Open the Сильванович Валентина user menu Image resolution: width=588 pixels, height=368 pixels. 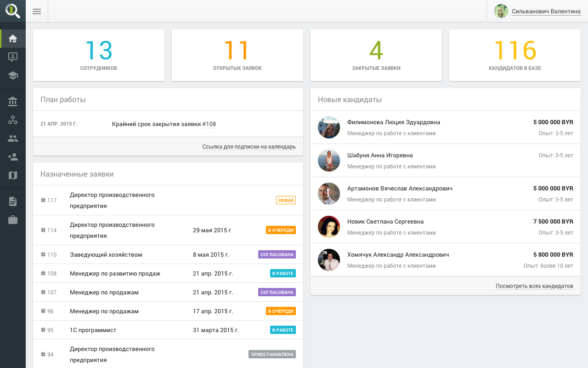tap(546, 11)
